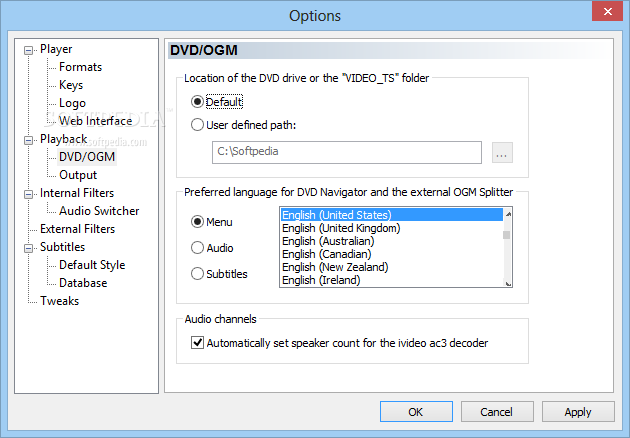This screenshot has height=438, width=630.
Task: Open the Database settings page
Action: coord(83,283)
